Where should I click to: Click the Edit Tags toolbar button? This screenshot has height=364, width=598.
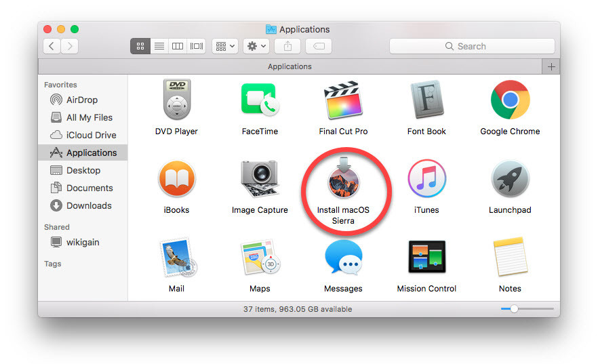[x=319, y=46]
